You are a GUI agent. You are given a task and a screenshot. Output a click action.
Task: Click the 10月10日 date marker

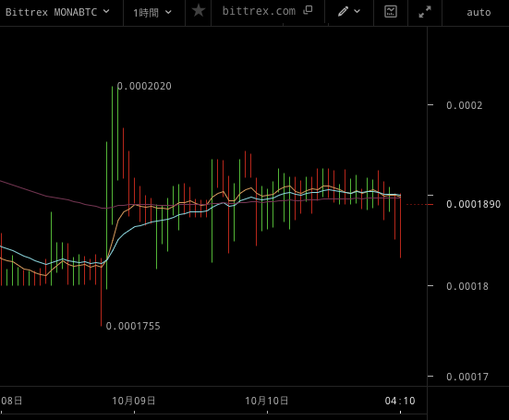coord(267,401)
